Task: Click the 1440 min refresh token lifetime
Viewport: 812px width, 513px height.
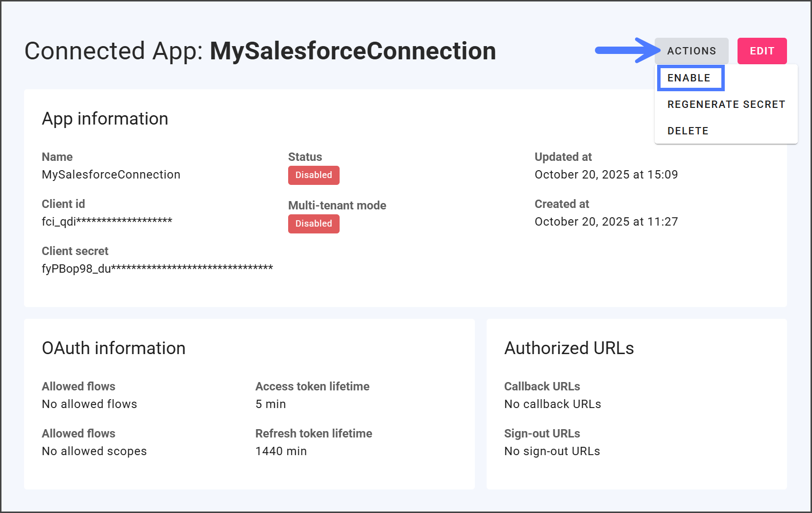Action: 281,451
